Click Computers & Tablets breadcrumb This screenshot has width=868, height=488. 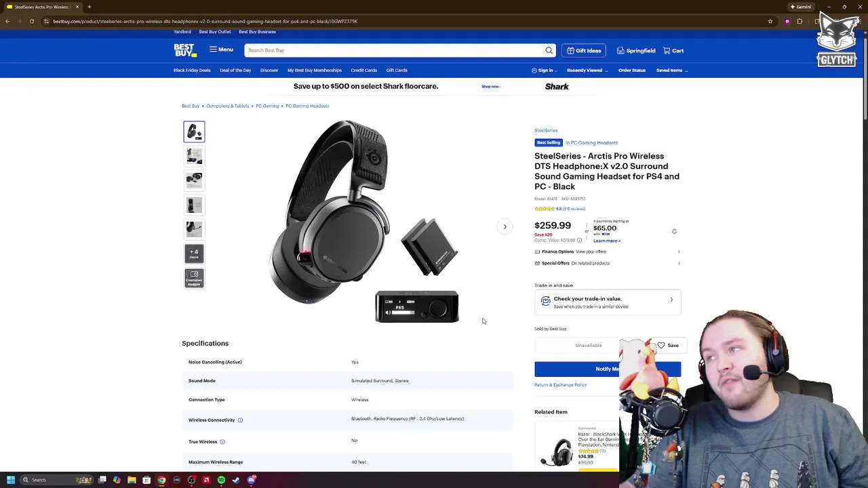228,106
